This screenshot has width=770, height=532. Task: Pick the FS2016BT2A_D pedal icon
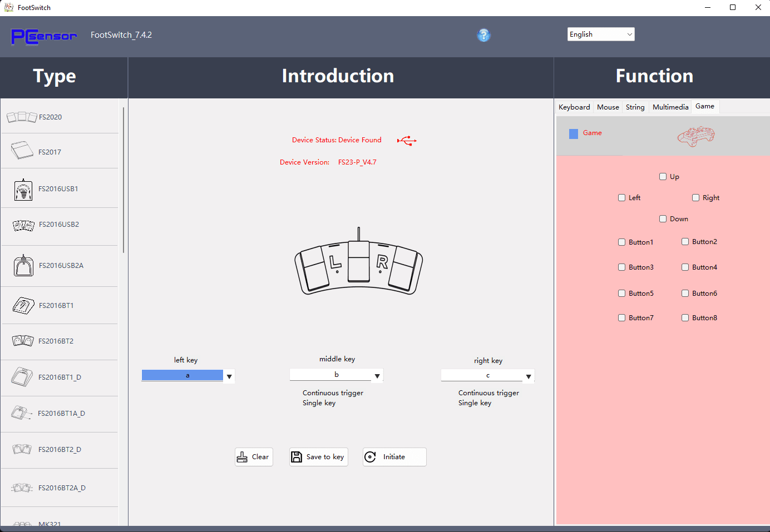tap(22, 488)
